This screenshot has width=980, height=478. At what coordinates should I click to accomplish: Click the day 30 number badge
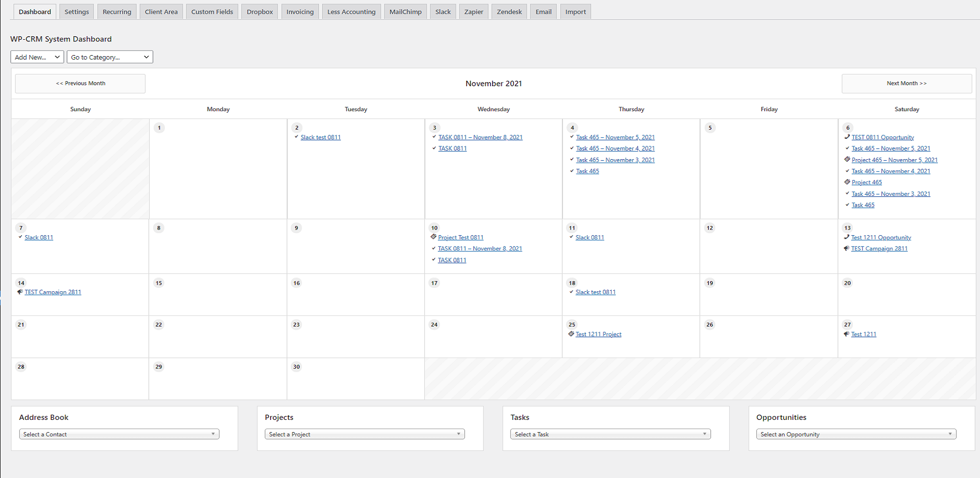[x=297, y=367]
